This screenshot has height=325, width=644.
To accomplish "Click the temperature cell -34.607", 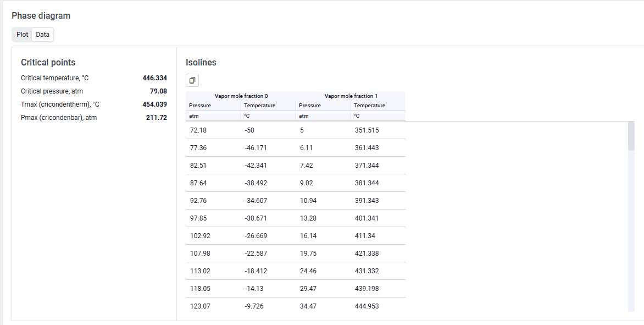I will [x=268, y=201].
